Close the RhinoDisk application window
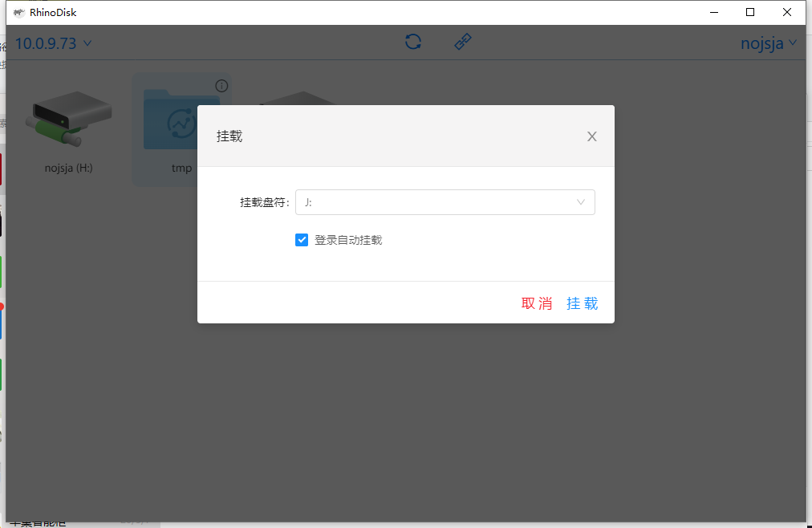812x528 pixels. coord(787,12)
